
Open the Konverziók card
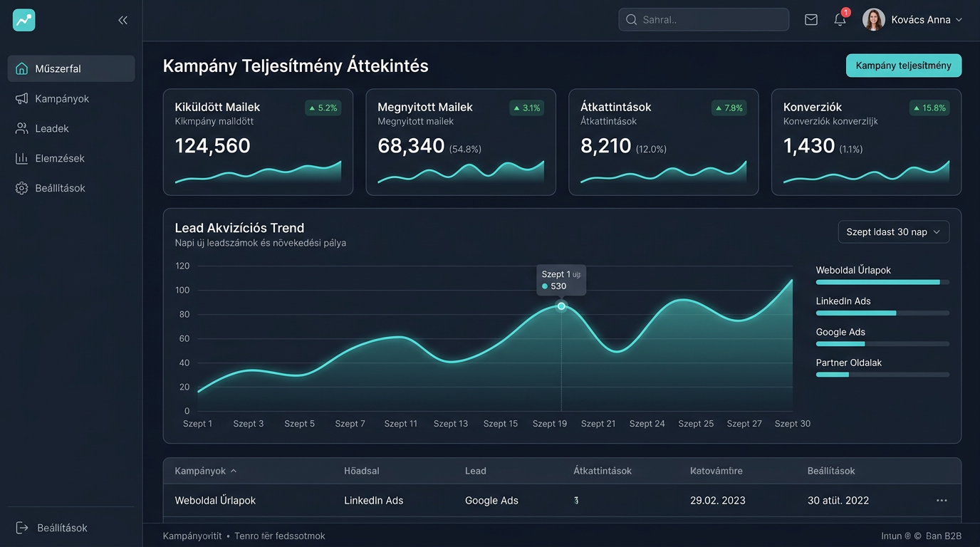click(866, 142)
